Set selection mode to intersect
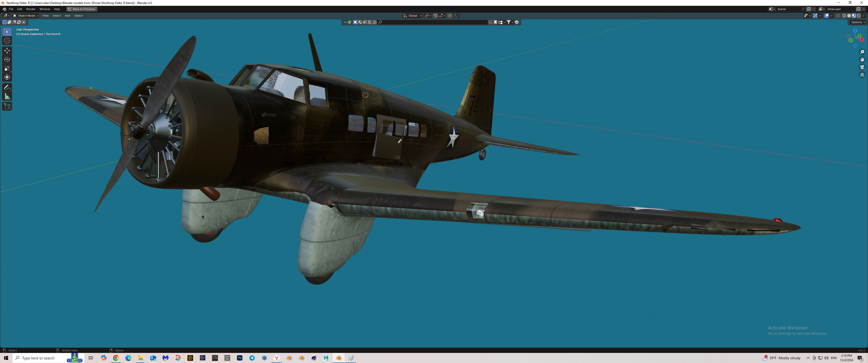 [23, 22]
